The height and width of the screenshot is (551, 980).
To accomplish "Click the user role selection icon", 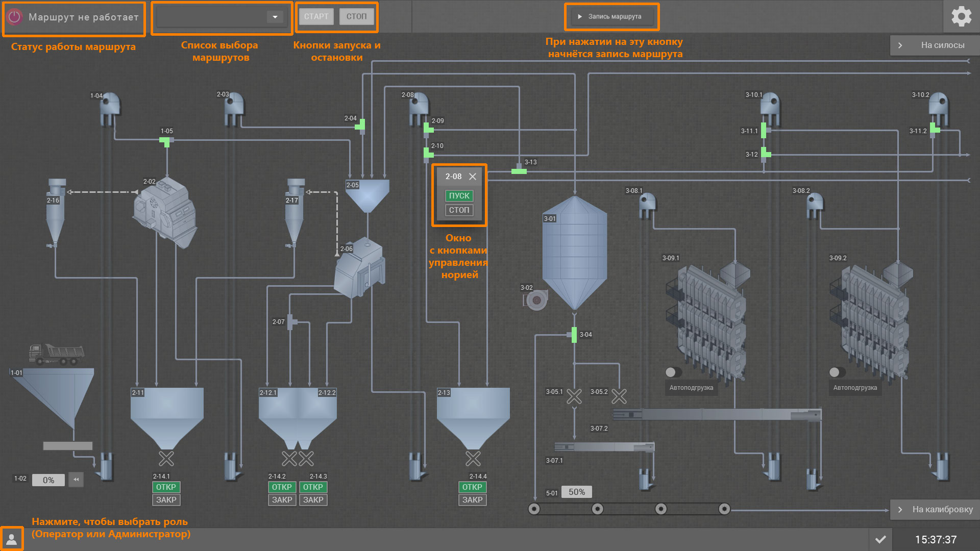I will coord(11,539).
